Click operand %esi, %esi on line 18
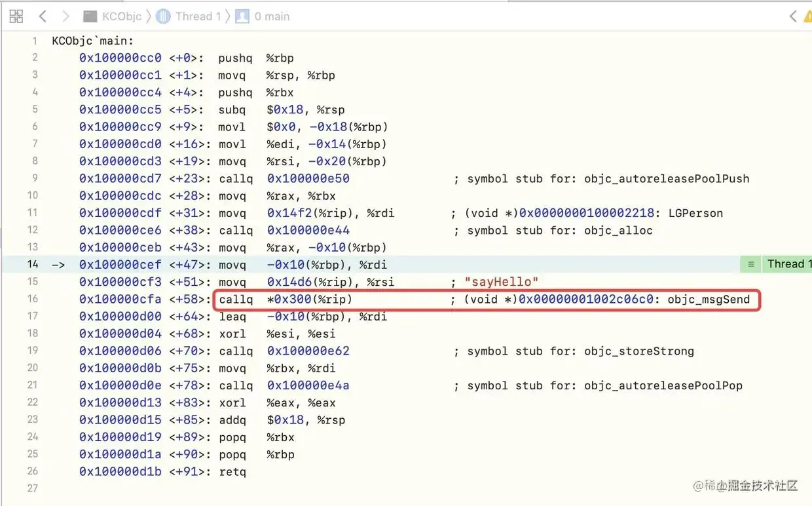The width and height of the screenshot is (812, 506). click(301, 334)
